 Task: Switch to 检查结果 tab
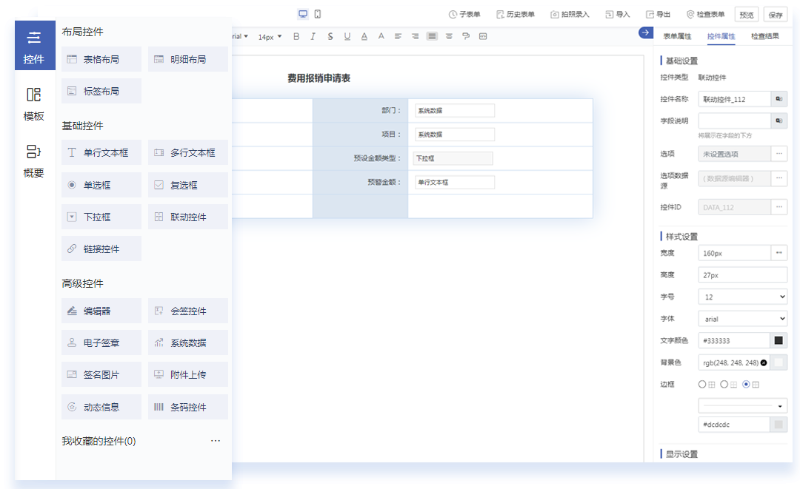[x=764, y=36]
